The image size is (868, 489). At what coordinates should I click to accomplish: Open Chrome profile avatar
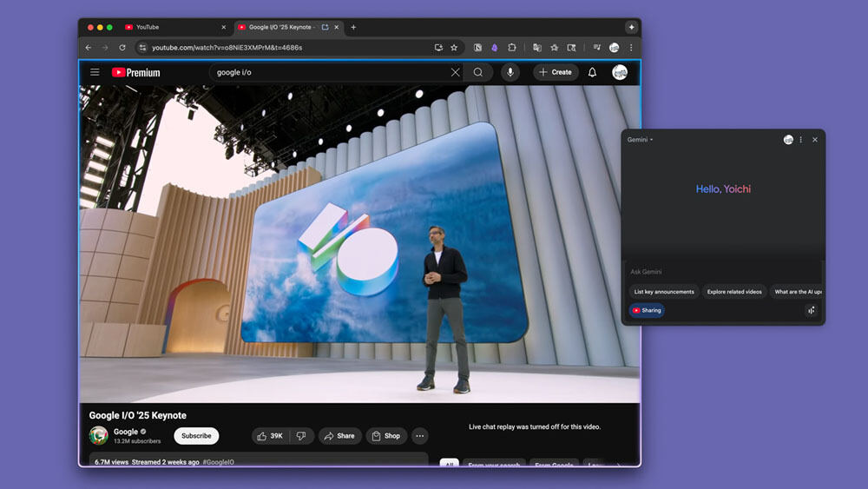(x=614, y=48)
